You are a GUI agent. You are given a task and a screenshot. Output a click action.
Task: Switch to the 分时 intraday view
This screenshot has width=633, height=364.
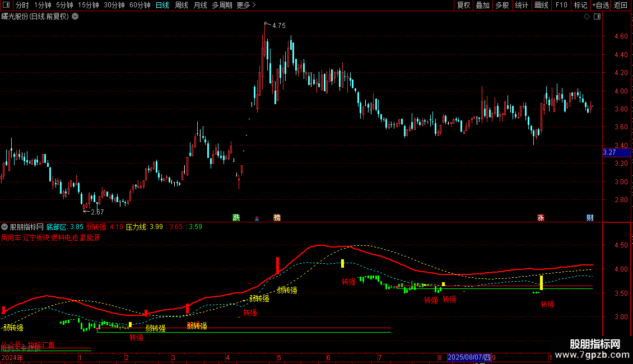(x=22, y=5)
